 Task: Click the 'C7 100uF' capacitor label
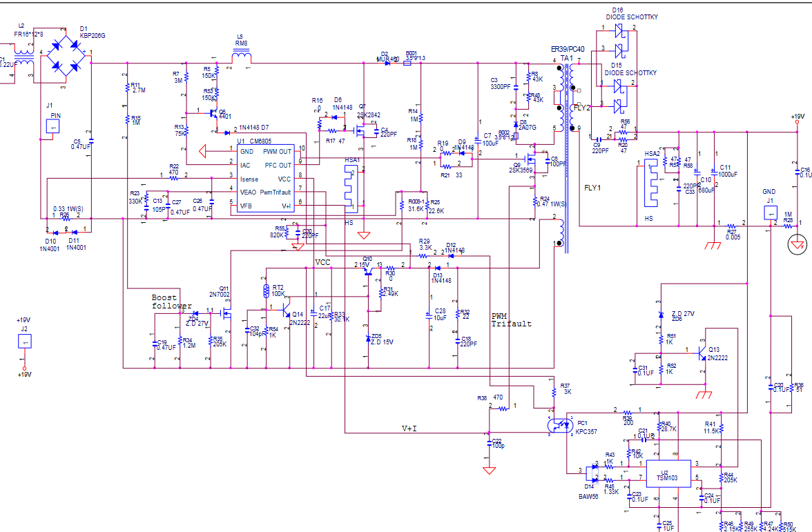coord(490,139)
